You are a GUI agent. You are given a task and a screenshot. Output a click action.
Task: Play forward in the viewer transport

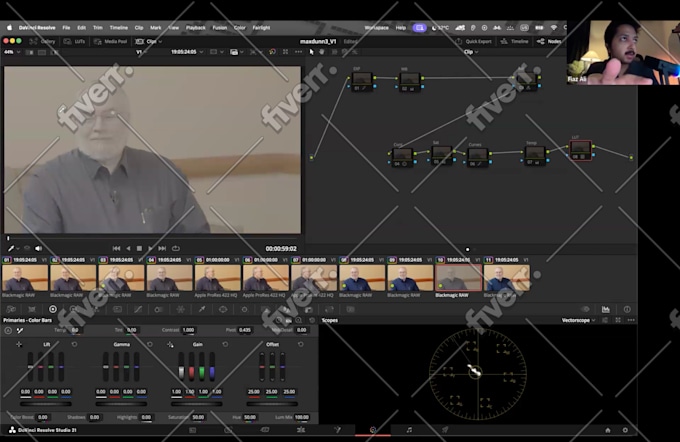[x=150, y=249]
